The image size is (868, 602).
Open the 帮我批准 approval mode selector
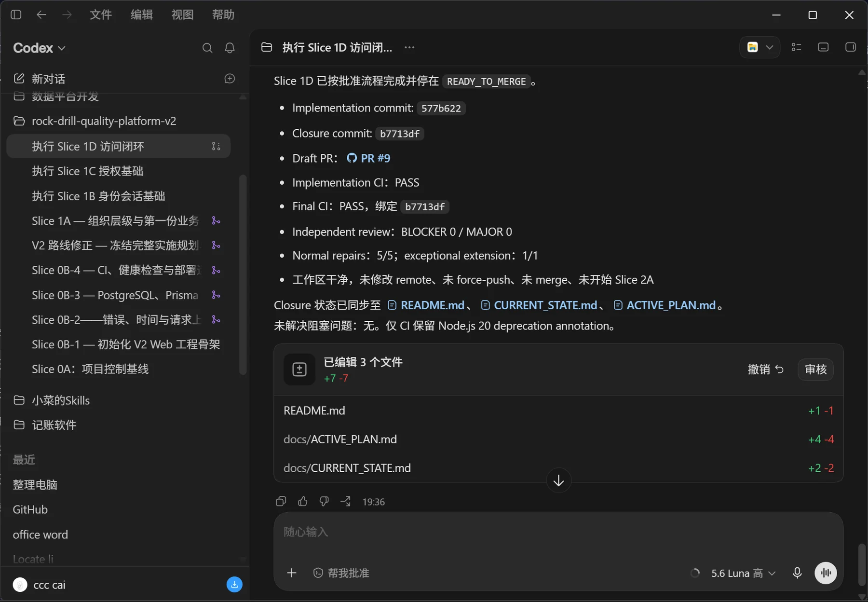point(341,573)
